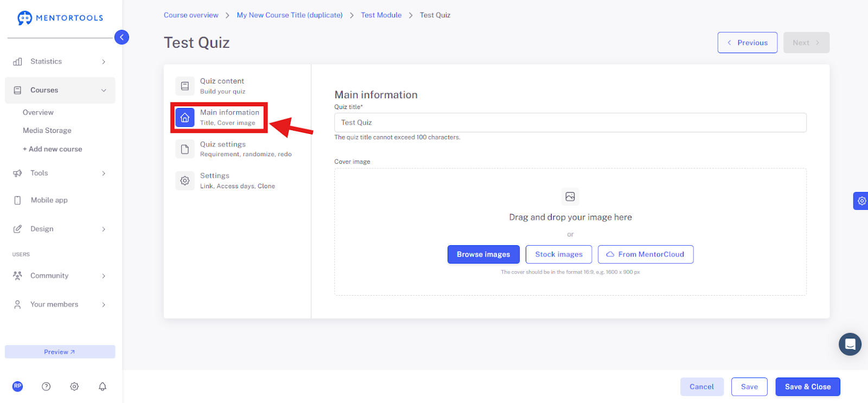Click the Settings gear icon in quiz menu
The width and height of the screenshot is (868, 403).
[x=184, y=181]
